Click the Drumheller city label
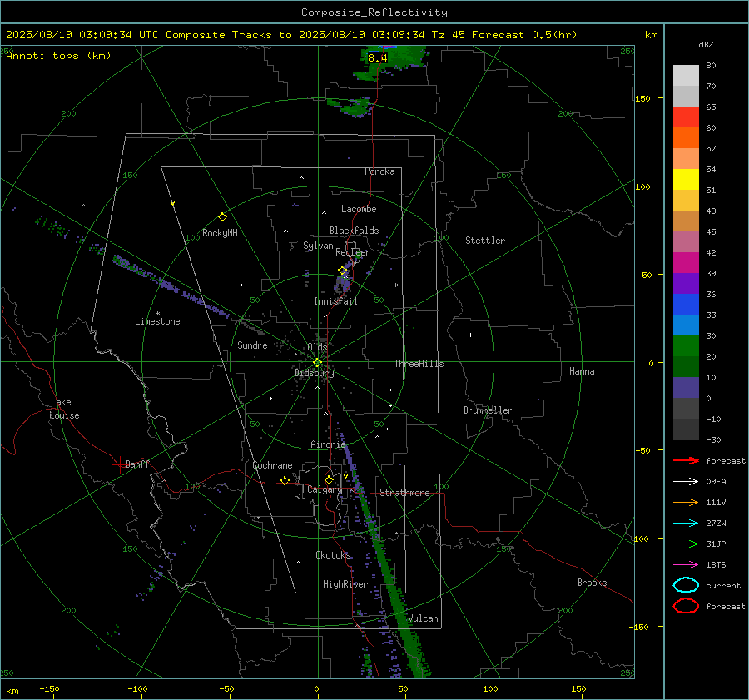Viewport: 749px width, 700px height. [488, 410]
